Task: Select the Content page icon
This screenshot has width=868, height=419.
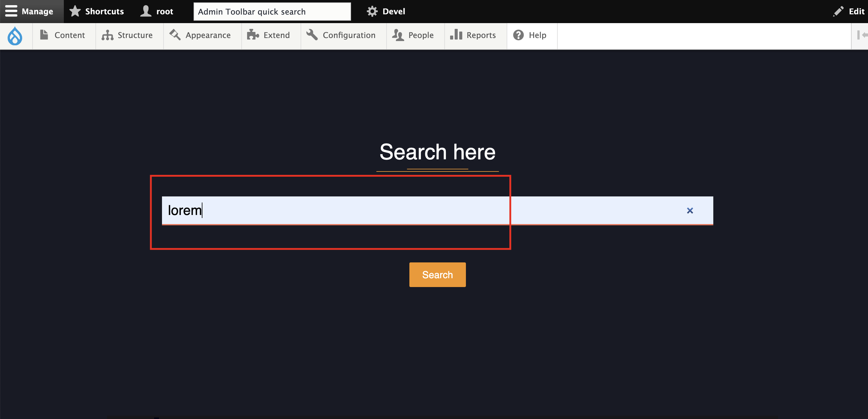Action: coord(43,35)
